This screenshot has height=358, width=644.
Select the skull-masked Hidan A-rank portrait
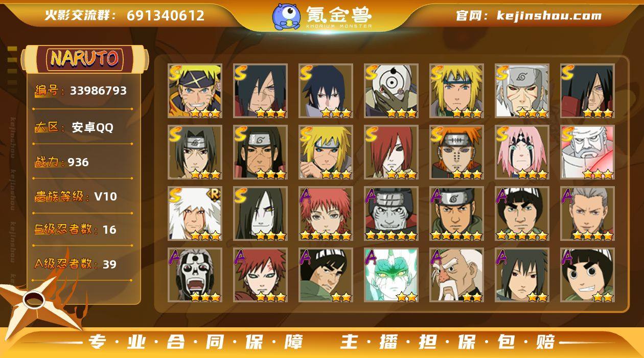pyautogui.click(x=195, y=275)
